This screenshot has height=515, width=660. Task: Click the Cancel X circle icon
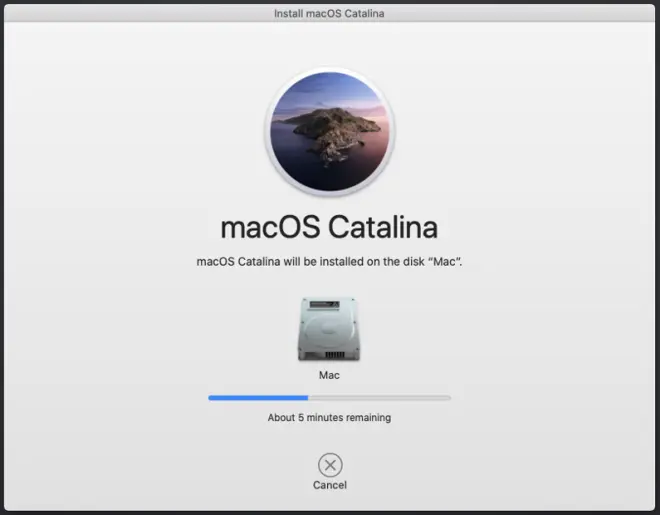pos(330,465)
